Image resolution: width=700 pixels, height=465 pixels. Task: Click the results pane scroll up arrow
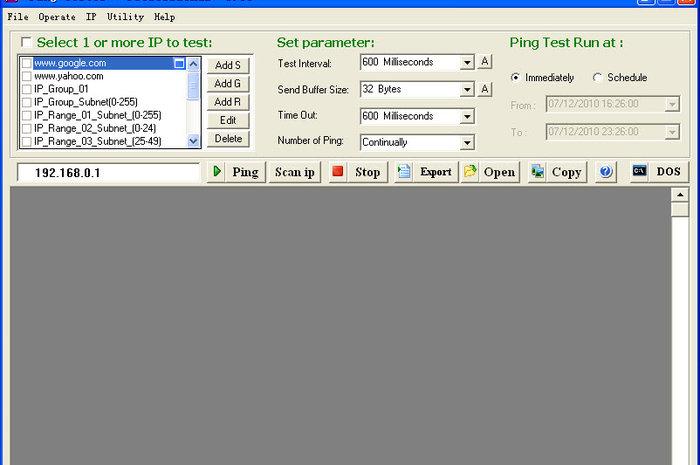click(680, 195)
